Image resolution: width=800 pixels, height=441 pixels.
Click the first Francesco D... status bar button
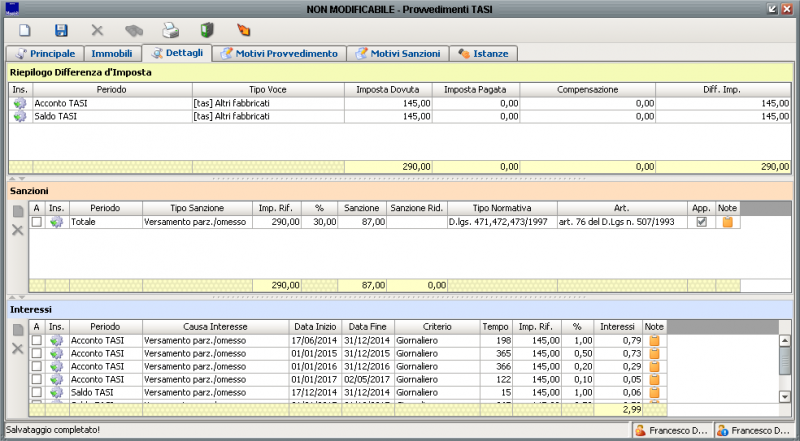coord(670,430)
